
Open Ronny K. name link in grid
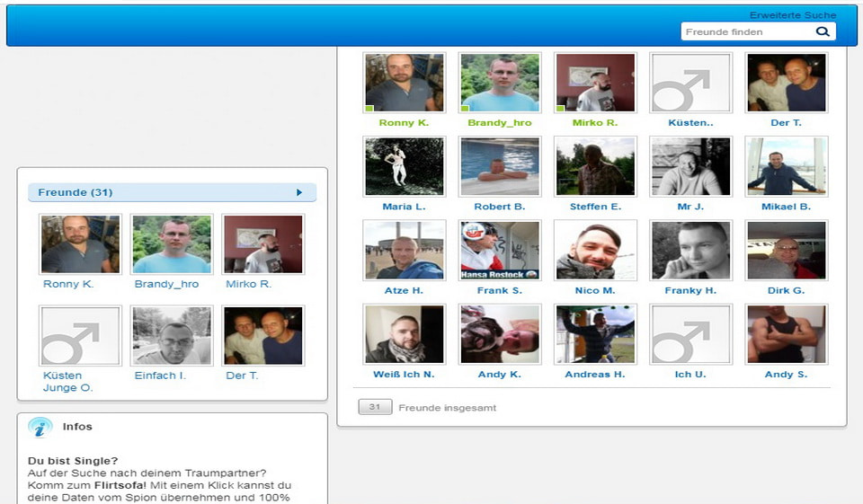point(404,123)
